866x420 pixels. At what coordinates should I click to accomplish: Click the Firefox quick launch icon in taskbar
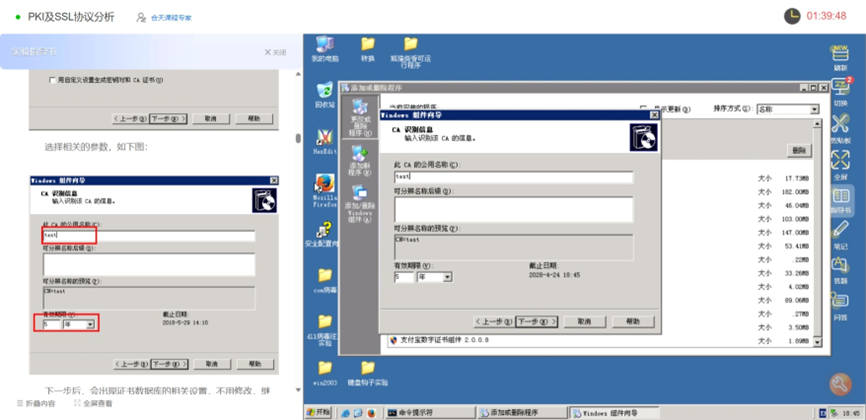pos(371,413)
